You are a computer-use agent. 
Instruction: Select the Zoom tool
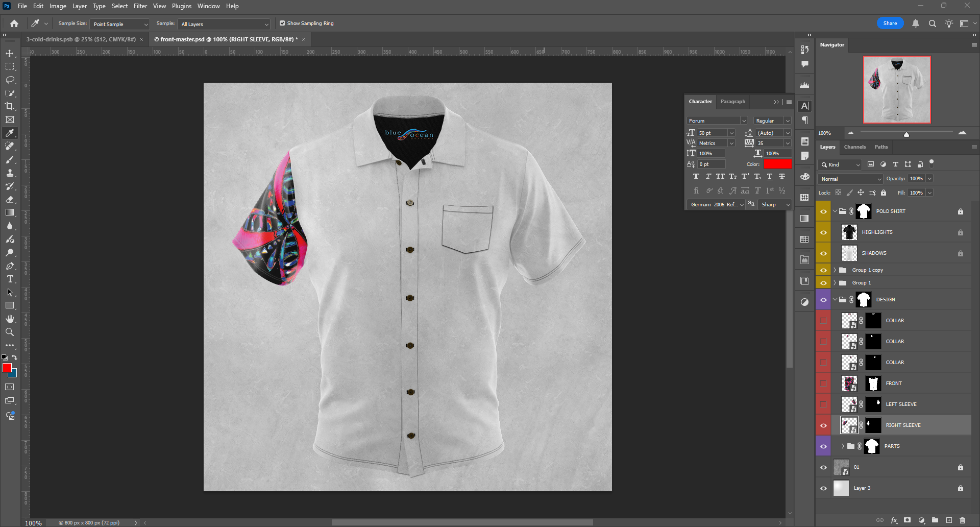tap(10, 332)
